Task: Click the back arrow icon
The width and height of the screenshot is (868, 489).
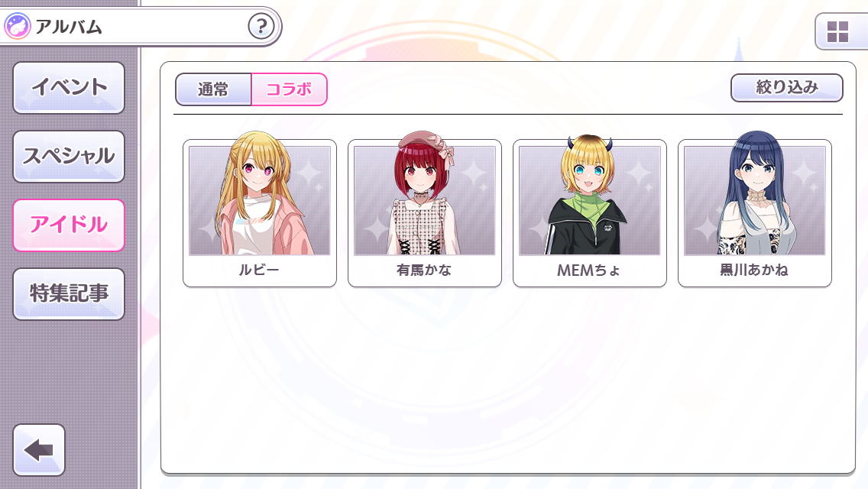Action: tap(39, 450)
